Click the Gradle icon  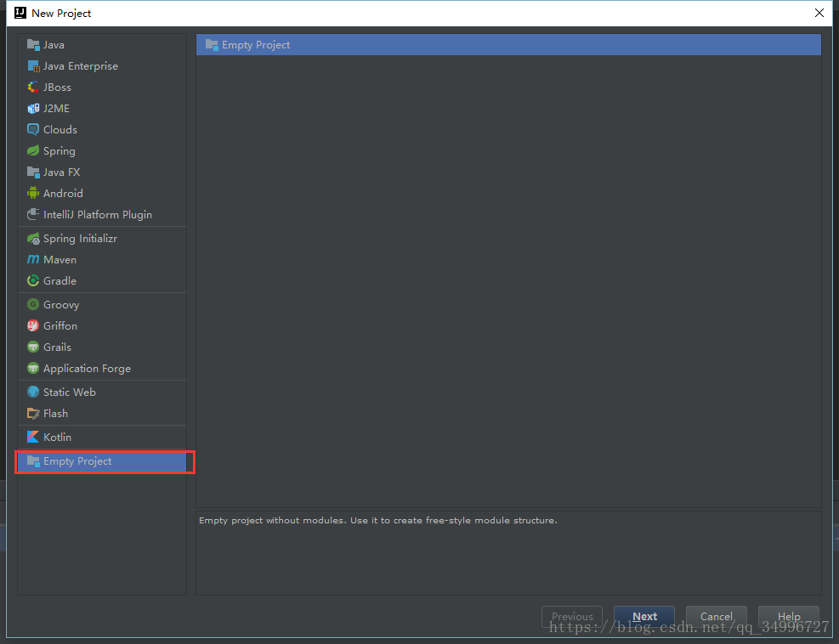coord(33,281)
